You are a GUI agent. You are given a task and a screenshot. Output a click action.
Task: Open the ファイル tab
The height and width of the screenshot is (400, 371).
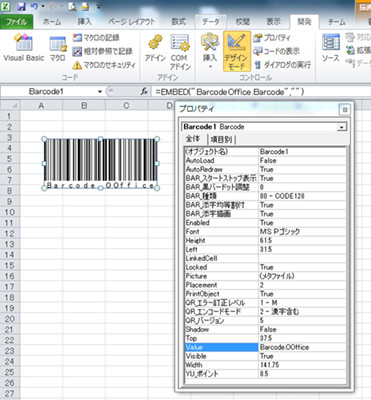(17, 22)
